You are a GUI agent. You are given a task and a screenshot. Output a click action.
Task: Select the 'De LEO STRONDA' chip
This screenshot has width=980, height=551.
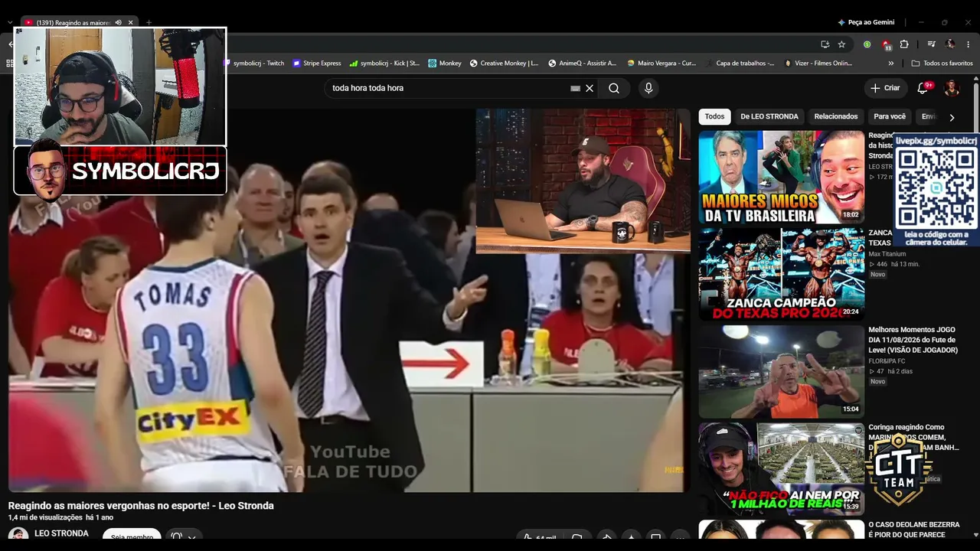769,116
